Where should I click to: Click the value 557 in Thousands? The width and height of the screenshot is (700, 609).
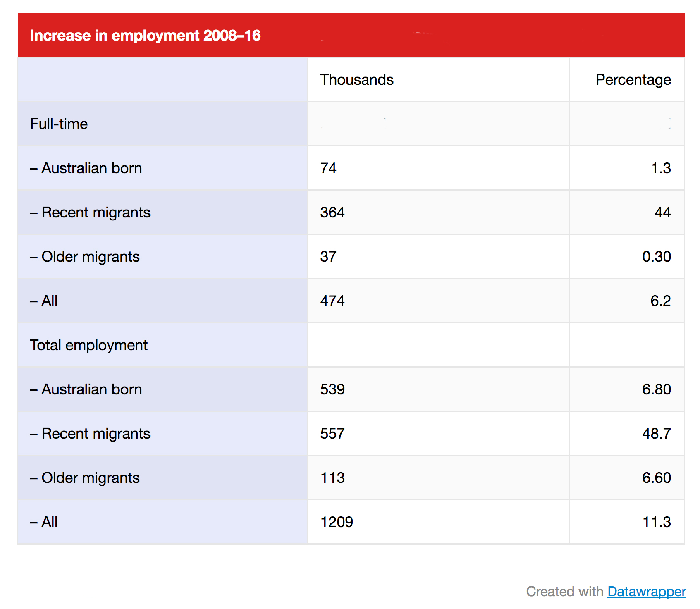[x=332, y=434]
